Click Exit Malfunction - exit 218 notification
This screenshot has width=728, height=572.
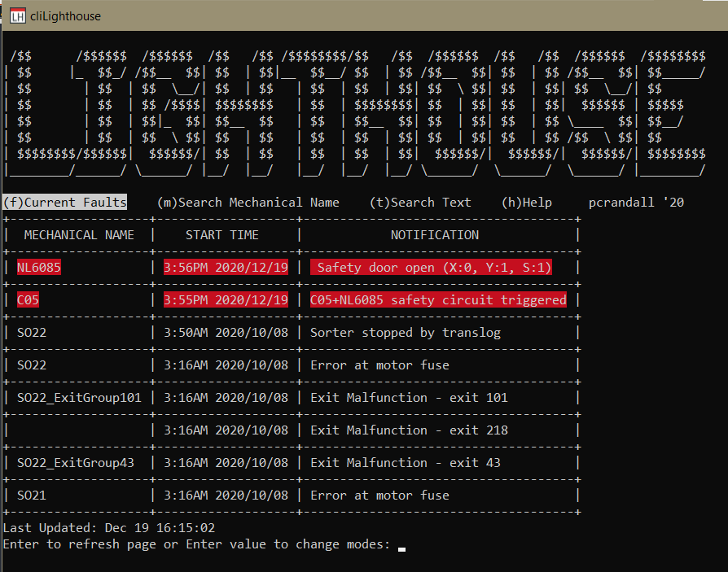(x=409, y=430)
